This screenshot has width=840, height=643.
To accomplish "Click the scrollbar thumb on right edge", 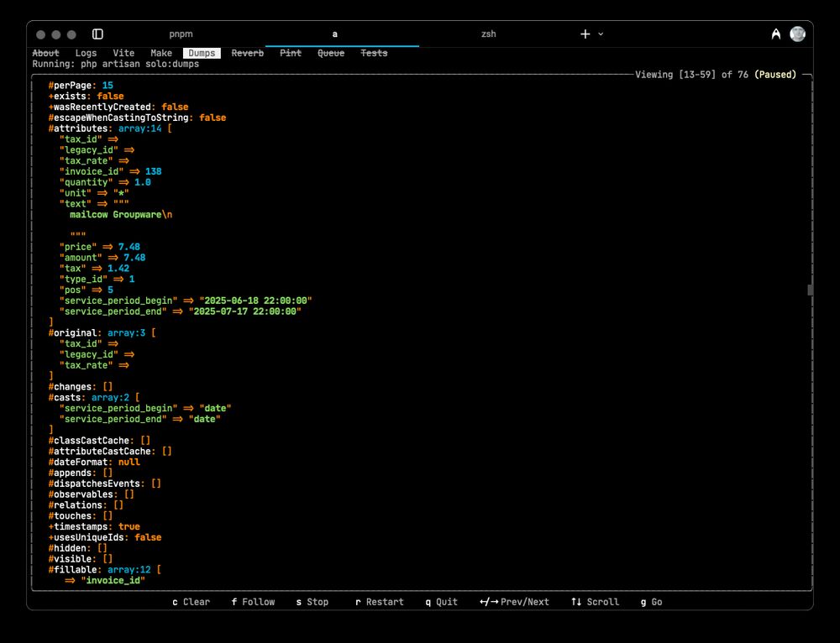I will click(810, 290).
